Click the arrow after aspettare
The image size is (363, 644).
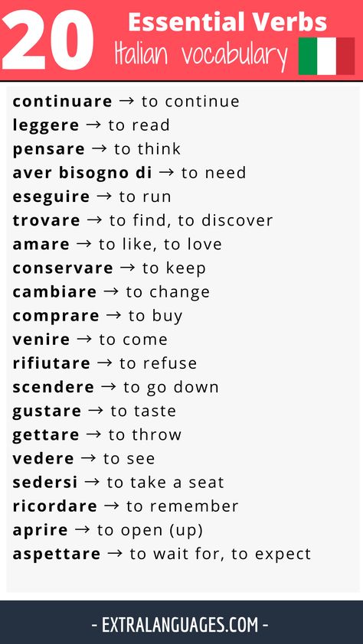click(115, 554)
